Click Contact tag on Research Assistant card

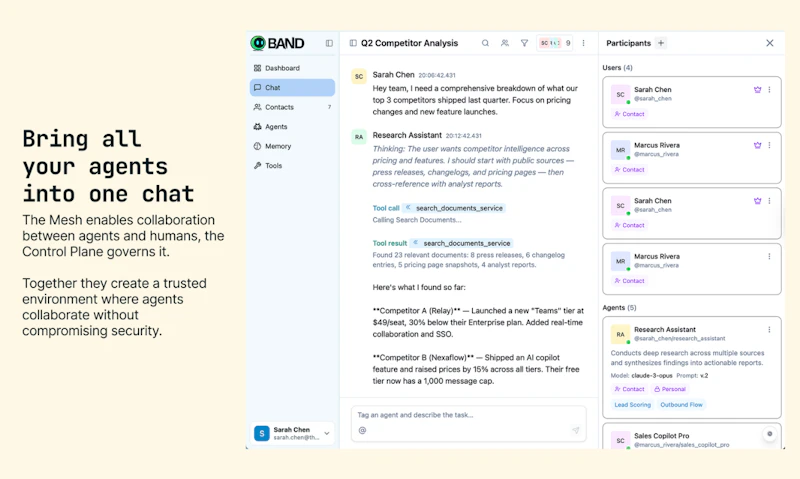pos(629,389)
